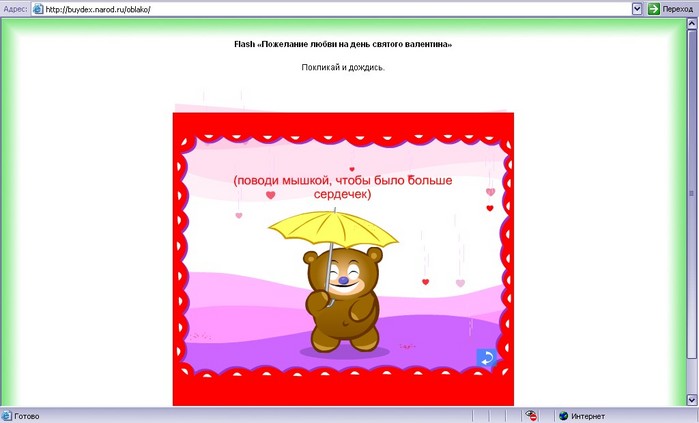
Task: Click the replay arrow button in flash card
Action: pos(486,357)
